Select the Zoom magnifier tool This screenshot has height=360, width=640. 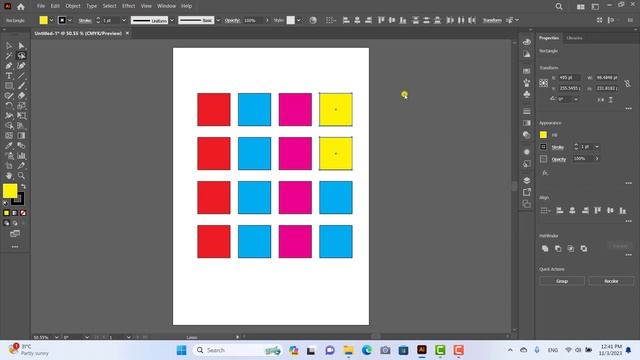coord(21,176)
